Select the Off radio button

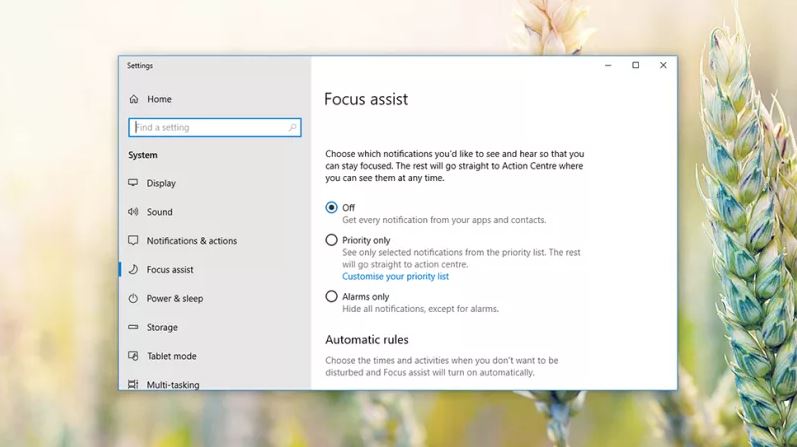[x=332, y=208]
